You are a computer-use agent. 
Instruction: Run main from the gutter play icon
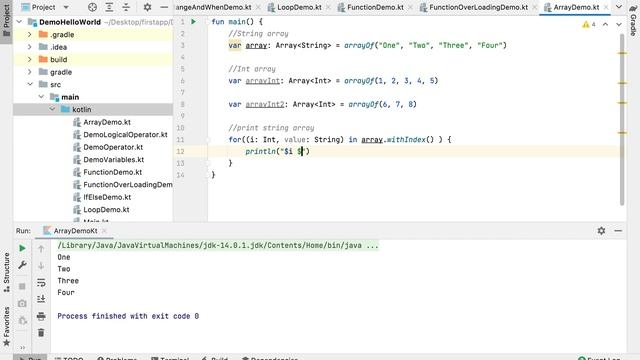(194, 22)
